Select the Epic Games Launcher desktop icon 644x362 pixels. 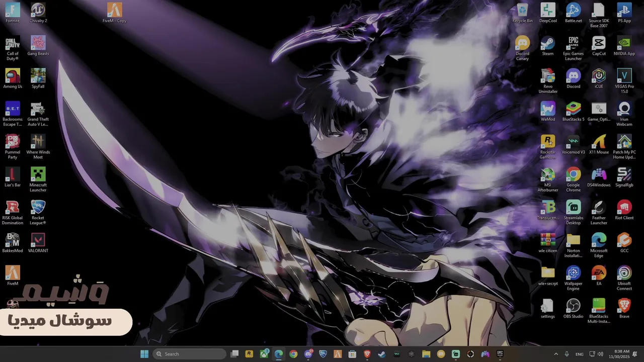point(574,48)
